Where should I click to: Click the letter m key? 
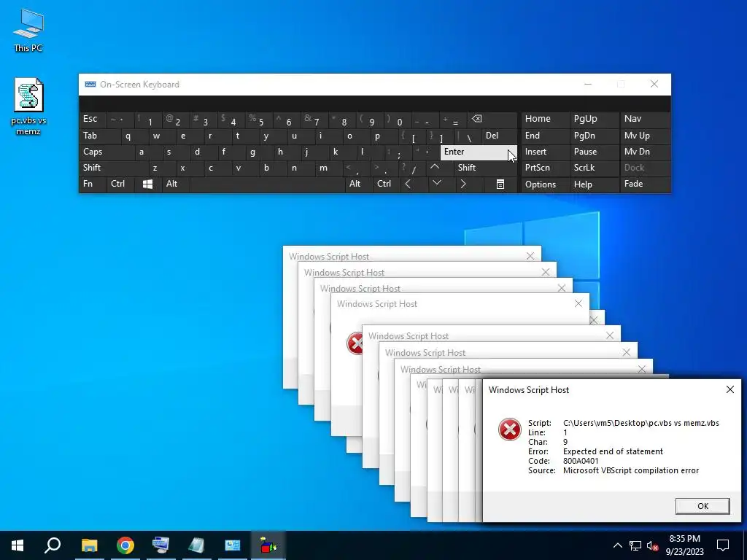point(328,168)
